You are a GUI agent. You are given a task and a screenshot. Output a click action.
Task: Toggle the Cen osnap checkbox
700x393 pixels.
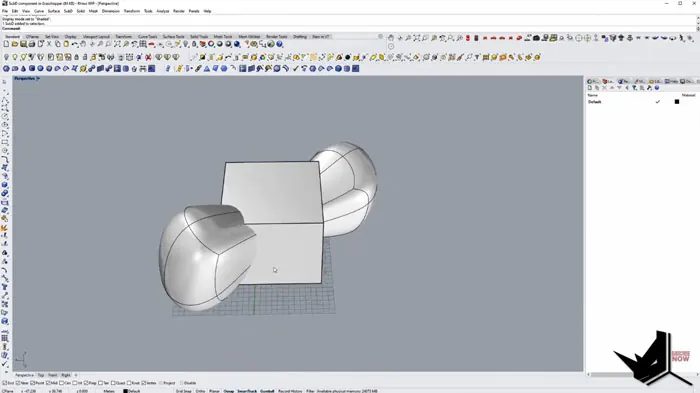[x=62, y=383]
